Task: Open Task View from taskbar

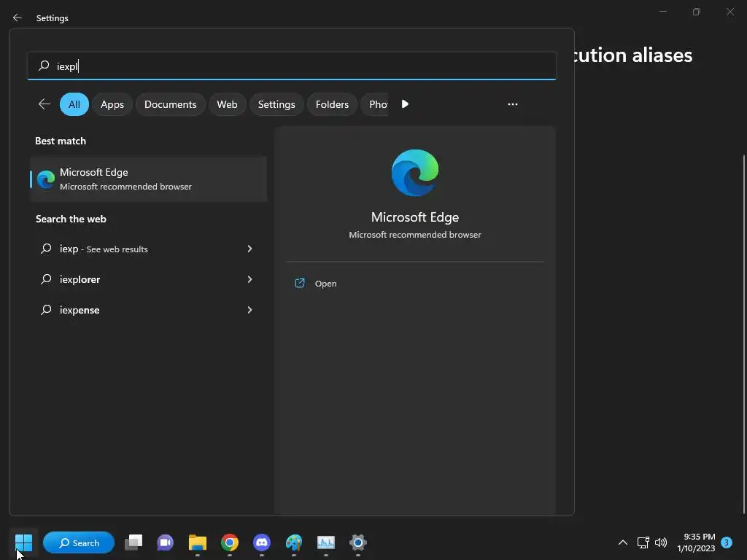Action: (x=133, y=542)
